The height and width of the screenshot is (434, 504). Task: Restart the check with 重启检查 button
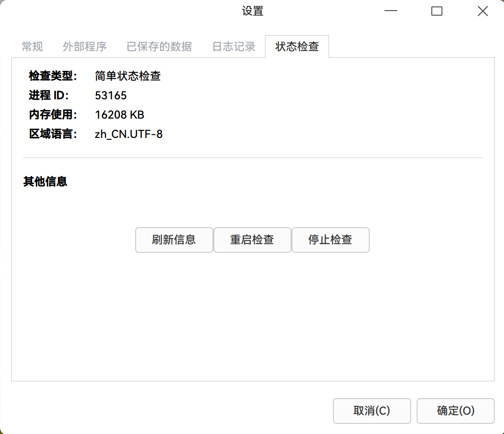pos(252,240)
